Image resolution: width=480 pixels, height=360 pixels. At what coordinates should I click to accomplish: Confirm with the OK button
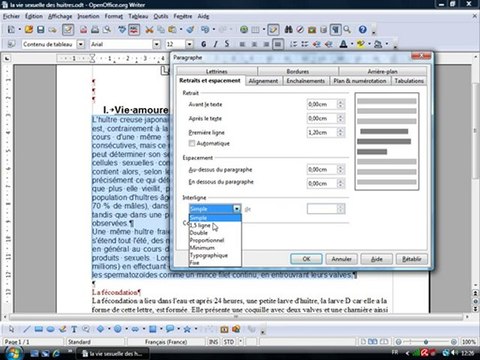pos(306,259)
